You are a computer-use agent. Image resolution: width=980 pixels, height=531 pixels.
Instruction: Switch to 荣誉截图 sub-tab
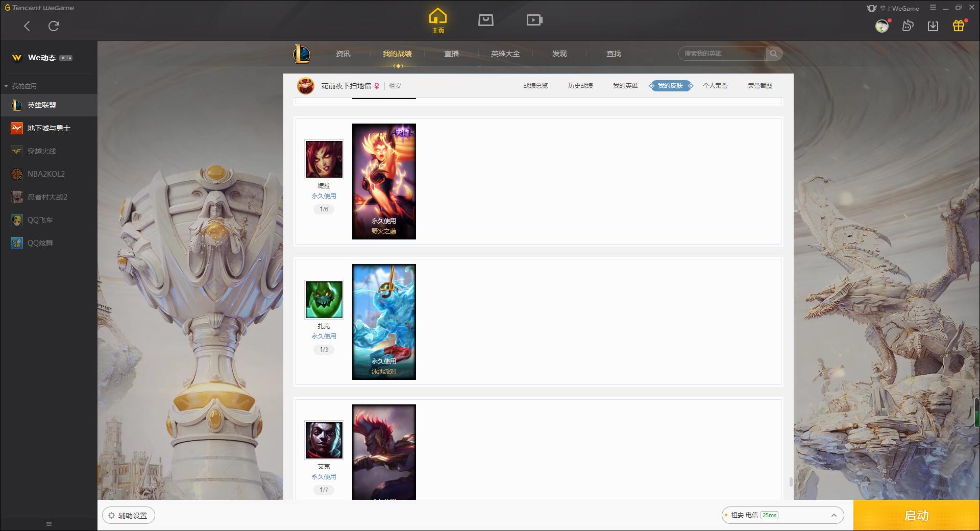pos(760,86)
